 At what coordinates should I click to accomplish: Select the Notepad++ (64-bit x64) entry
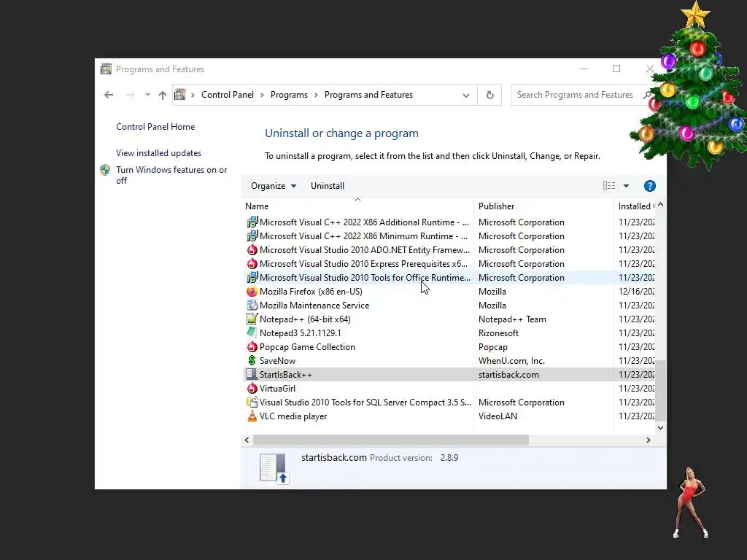305,319
